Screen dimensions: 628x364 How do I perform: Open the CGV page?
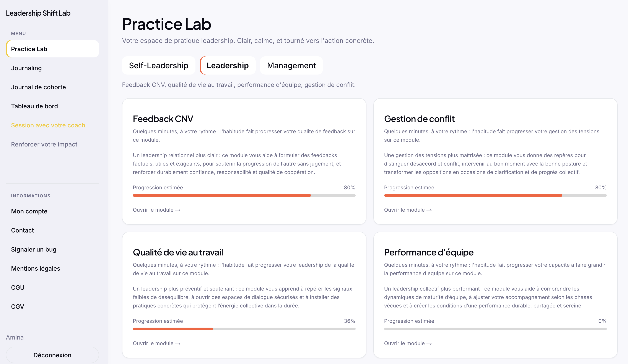tap(17, 306)
